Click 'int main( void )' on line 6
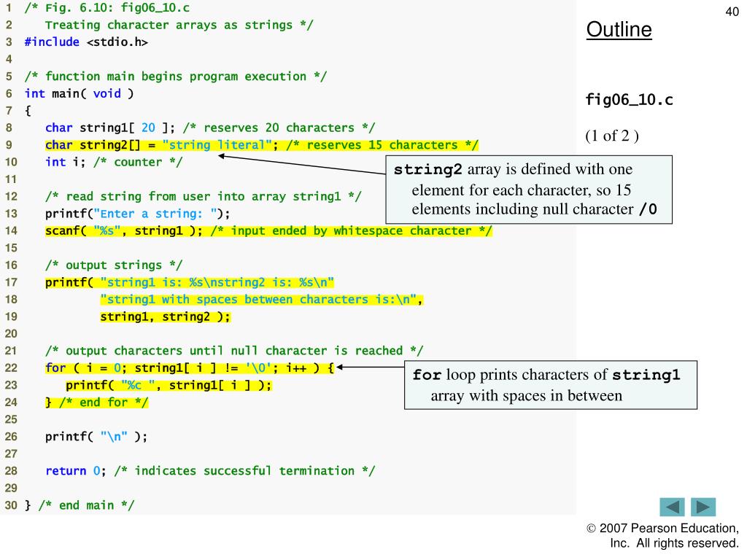This screenshot has width=747, height=560. (x=79, y=93)
